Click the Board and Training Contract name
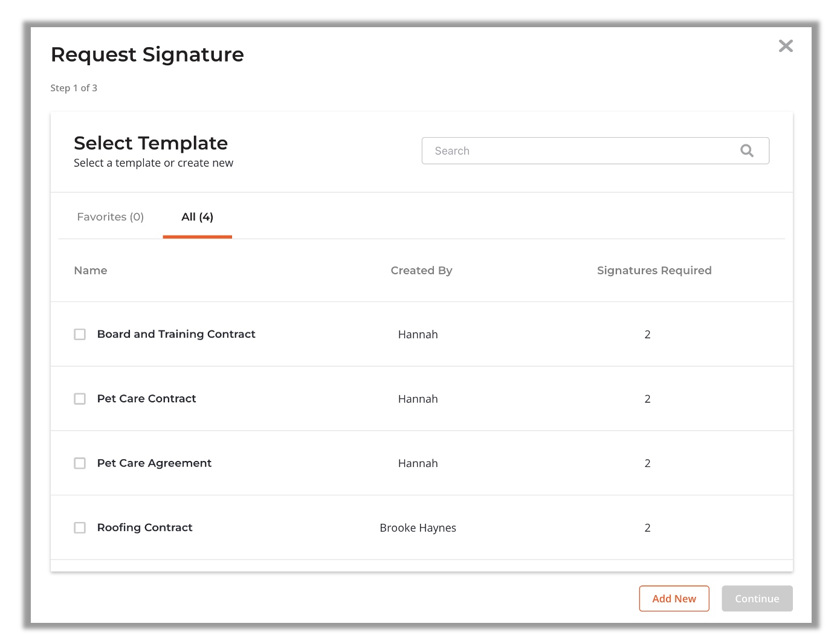The image size is (840, 644). 176,334
